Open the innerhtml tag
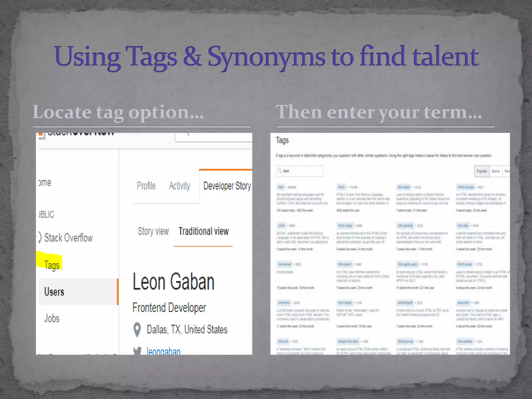The height and width of the screenshot is (399, 532). click(x=284, y=303)
